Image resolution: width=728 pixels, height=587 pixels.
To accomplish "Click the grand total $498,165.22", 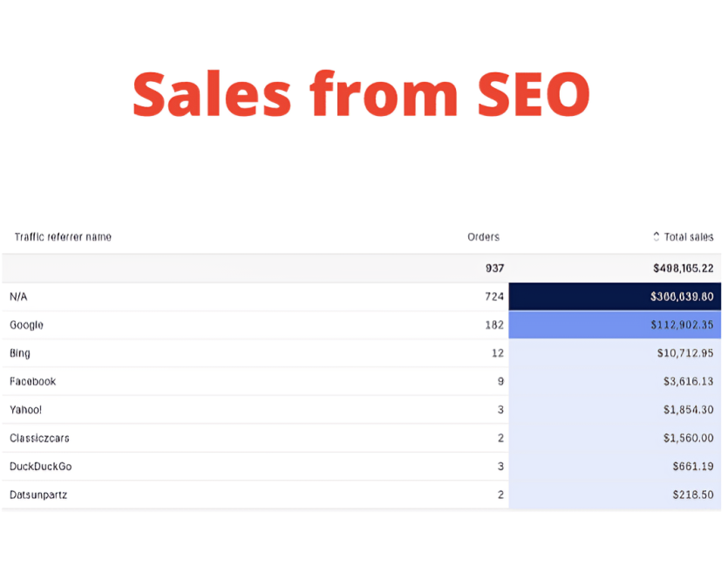I will [683, 268].
